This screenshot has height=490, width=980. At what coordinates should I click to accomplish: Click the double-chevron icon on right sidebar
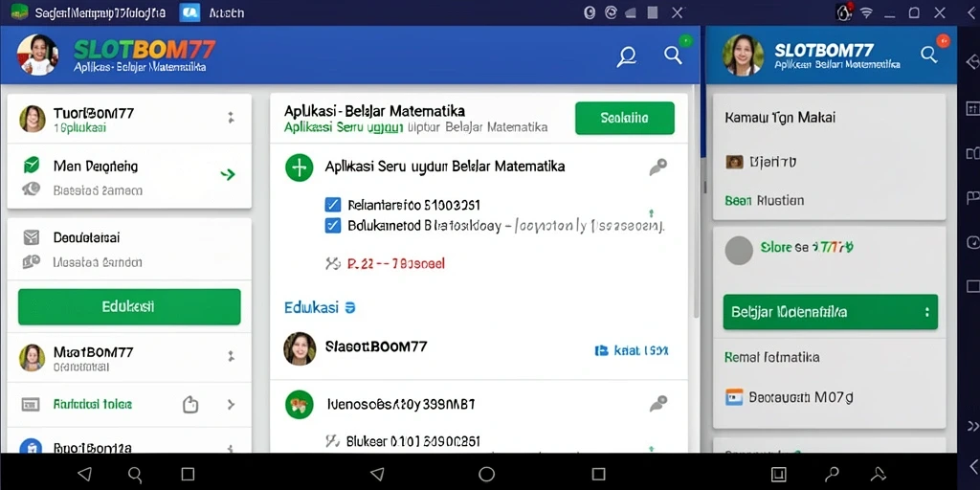point(972,426)
